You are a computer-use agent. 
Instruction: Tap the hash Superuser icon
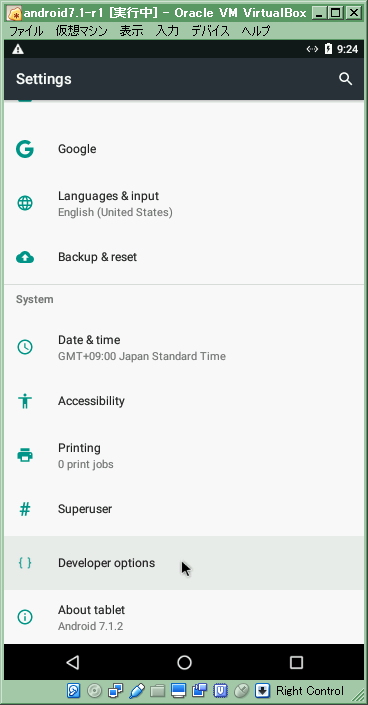(x=25, y=509)
